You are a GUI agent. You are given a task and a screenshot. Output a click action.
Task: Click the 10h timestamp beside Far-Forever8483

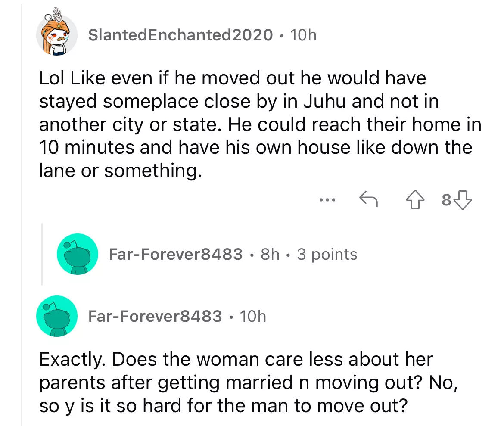point(253,317)
